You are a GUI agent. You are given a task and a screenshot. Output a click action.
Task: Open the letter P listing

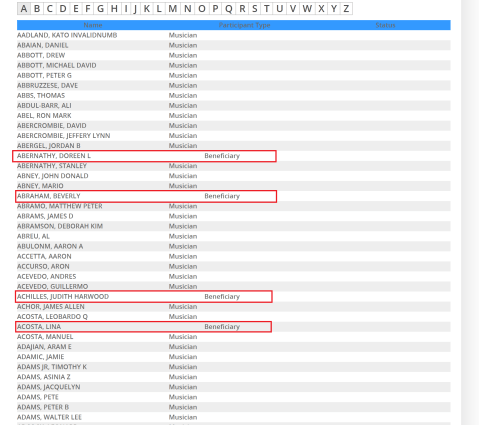(x=215, y=9)
